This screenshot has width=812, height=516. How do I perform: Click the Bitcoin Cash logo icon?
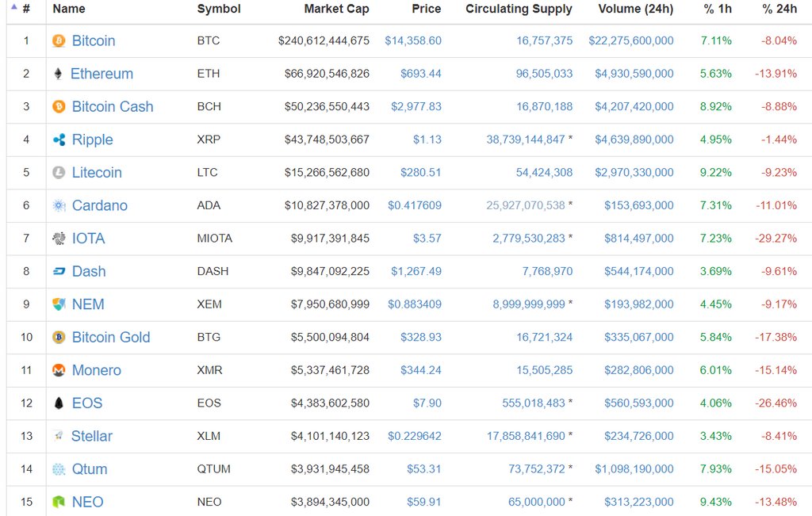click(x=59, y=107)
